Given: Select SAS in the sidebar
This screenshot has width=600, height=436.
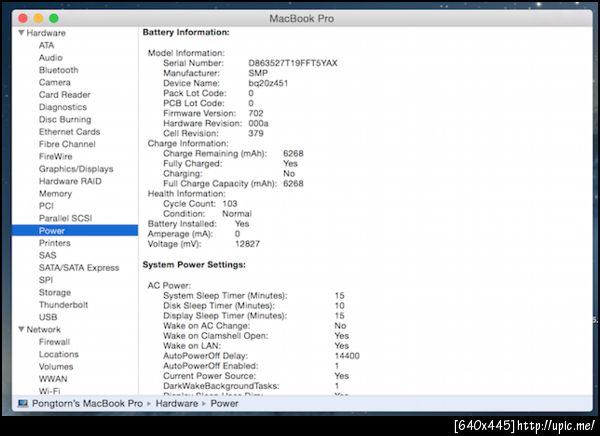Looking at the screenshot, I should point(47,255).
